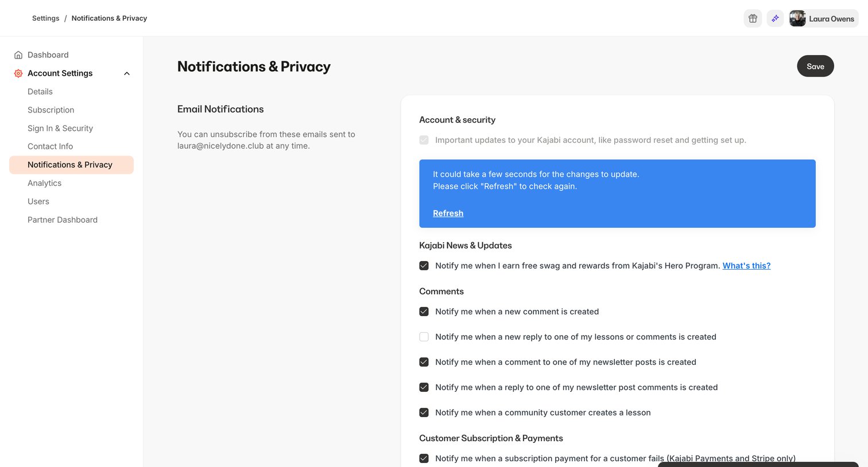Image resolution: width=868 pixels, height=467 pixels.
Task: Open Partner Dashboard
Action: click(63, 220)
